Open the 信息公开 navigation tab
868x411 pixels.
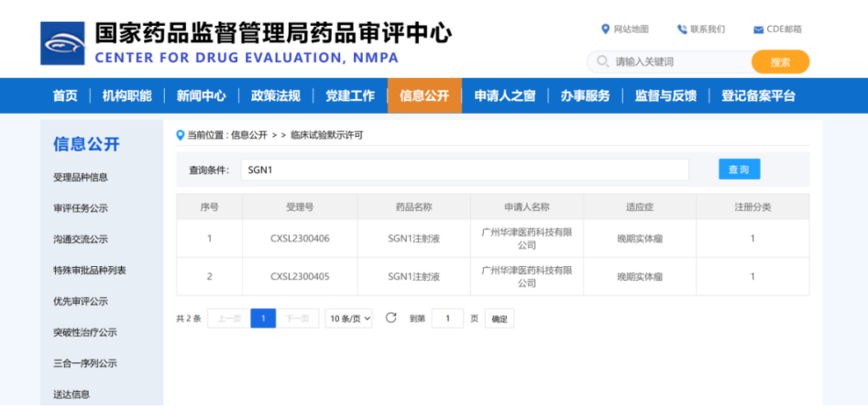click(x=424, y=95)
